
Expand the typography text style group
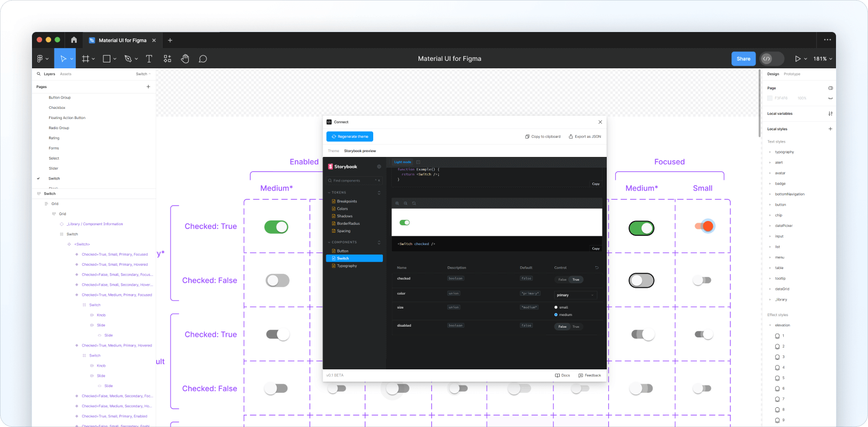[770, 152]
